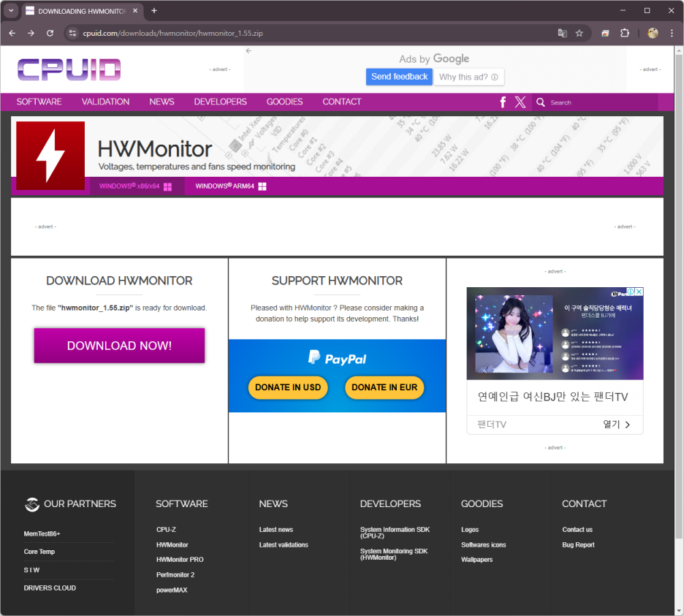Open powerMAX footer link
This screenshot has height=616, width=684.
172,590
